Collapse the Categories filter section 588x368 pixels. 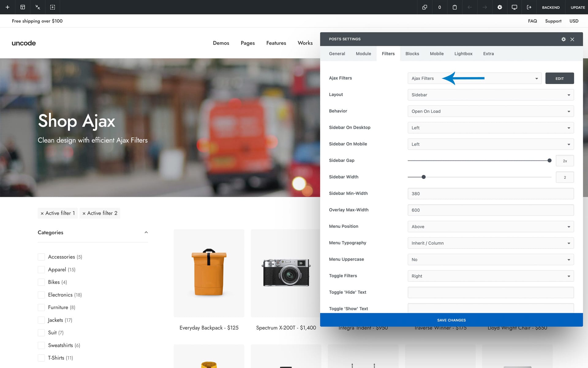[146, 232]
